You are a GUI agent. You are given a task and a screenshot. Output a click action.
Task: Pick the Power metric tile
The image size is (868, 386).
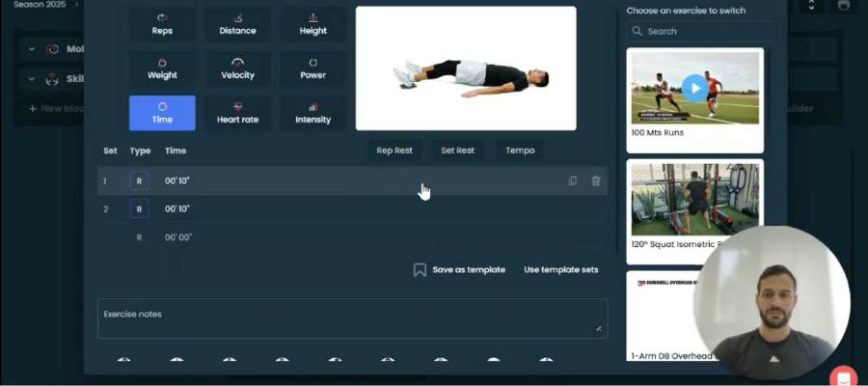tap(312, 69)
